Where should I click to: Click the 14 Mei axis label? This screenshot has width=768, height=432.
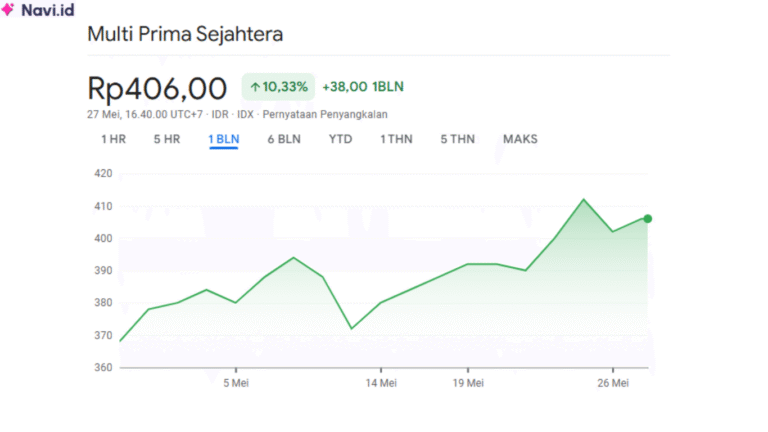pyautogui.click(x=381, y=383)
